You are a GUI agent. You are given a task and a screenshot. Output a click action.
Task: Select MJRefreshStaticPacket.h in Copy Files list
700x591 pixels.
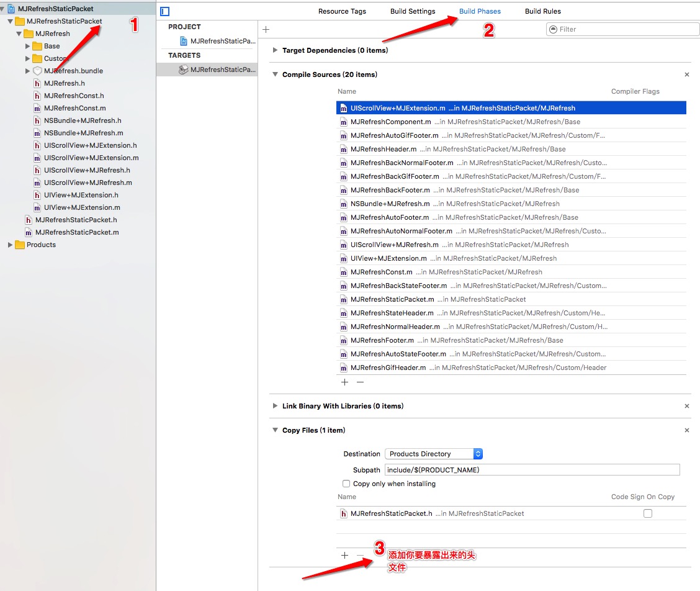511,514
